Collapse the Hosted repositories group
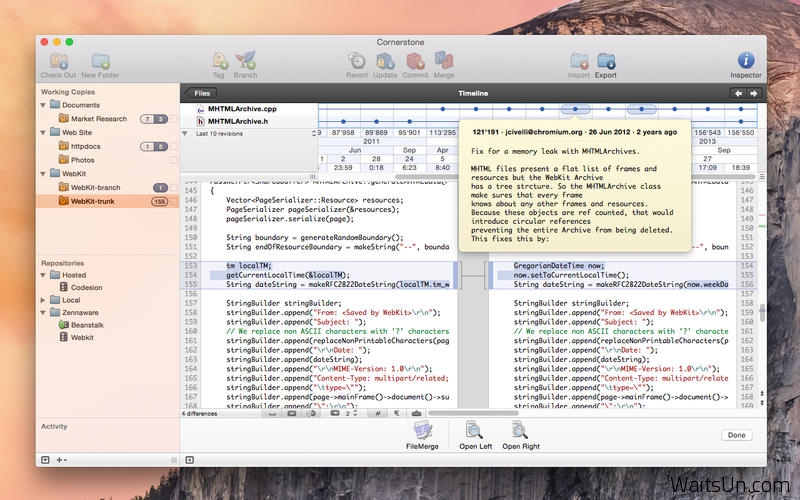 (43, 276)
